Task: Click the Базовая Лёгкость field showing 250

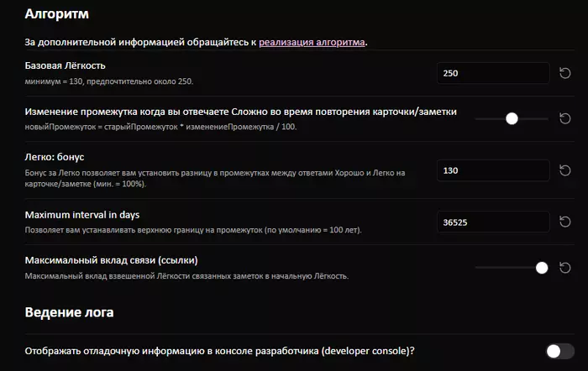Action: (493, 73)
